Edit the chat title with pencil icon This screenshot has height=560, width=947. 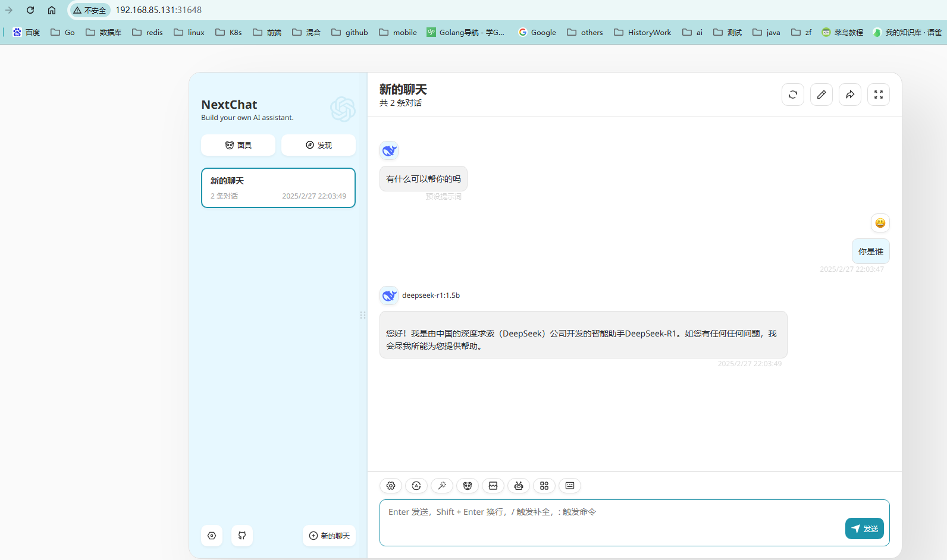(821, 95)
